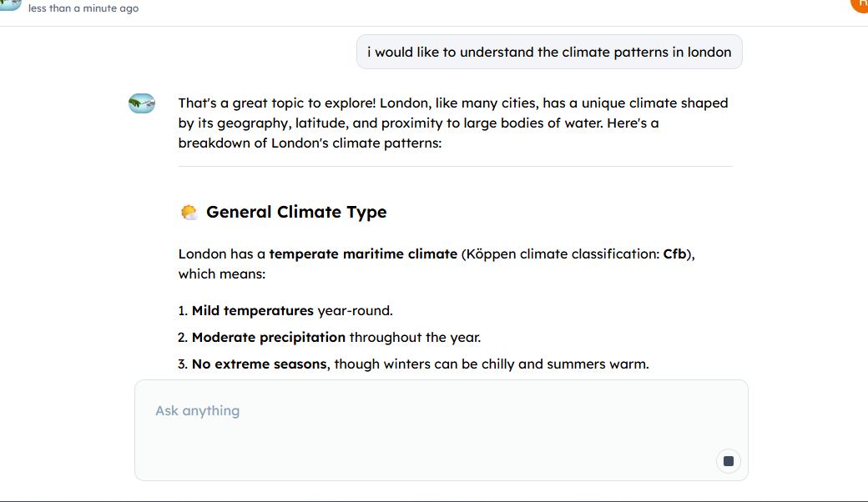
Task: Click the 'less than a minute ago' timestamp
Action: click(83, 8)
